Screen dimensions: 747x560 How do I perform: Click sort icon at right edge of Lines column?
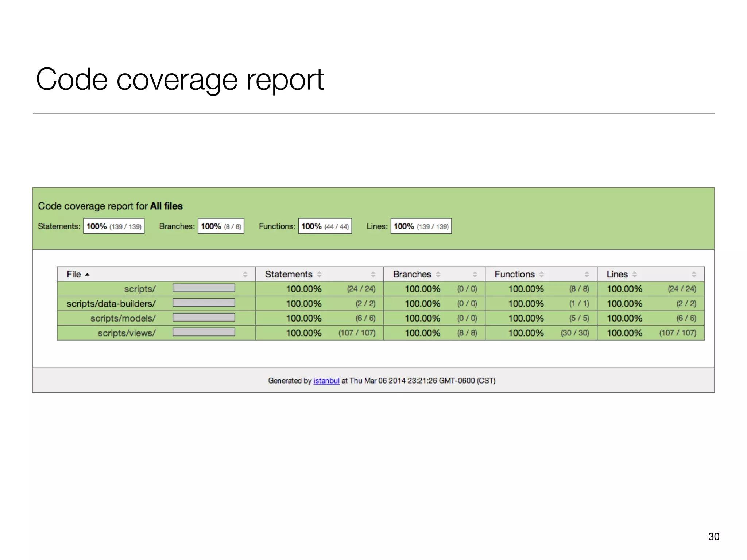click(x=694, y=275)
